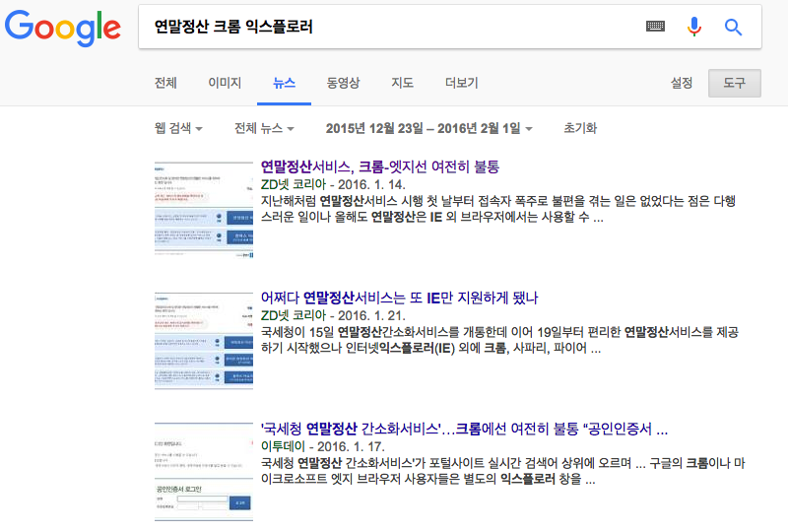Start voice search with microphone icon
Viewport: 788px width, 532px height.
pyautogui.click(x=694, y=27)
